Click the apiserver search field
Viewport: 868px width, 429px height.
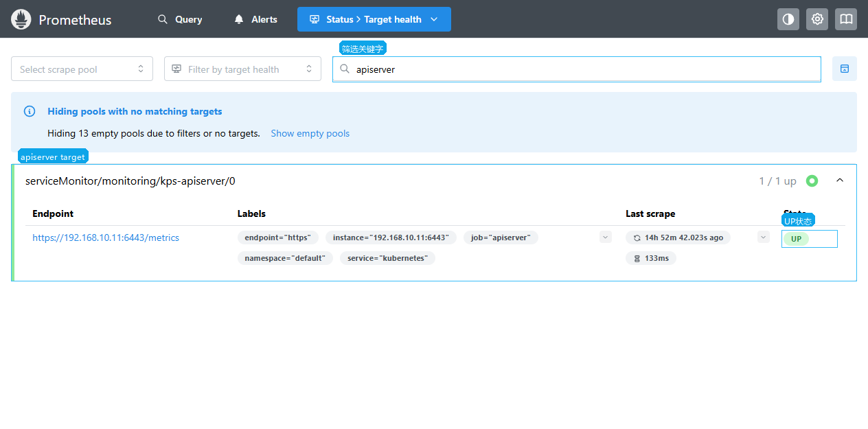pos(577,69)
